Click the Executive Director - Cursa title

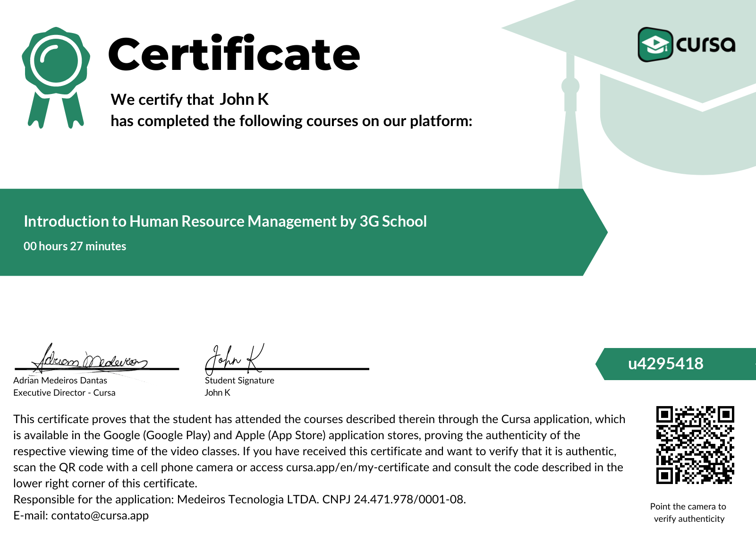(x=64, y=392)
